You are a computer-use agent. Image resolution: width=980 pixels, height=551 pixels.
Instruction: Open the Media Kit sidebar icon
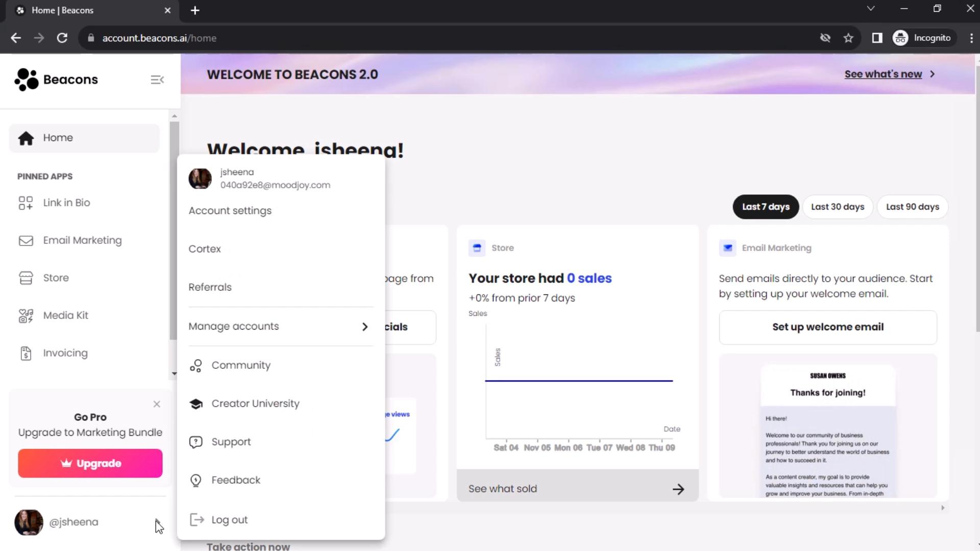pos(25,315)
